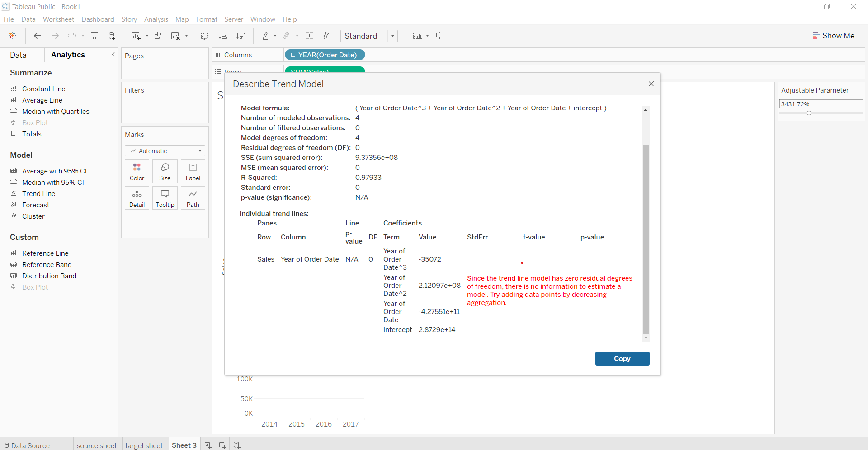Collapse the side pane with the arrow

[x=113, y=55]
